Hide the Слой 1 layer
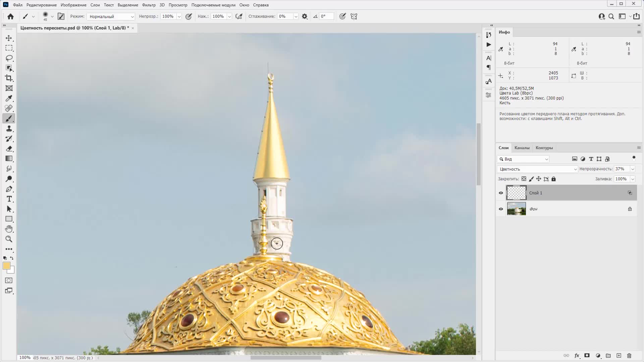 coord(501,193)
